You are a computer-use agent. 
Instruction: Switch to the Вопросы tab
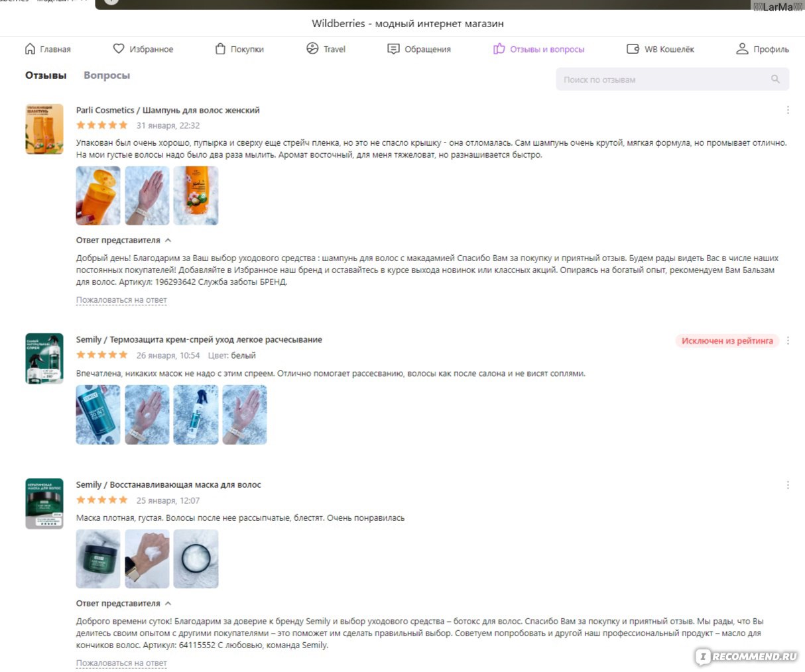tap(107, 76)
